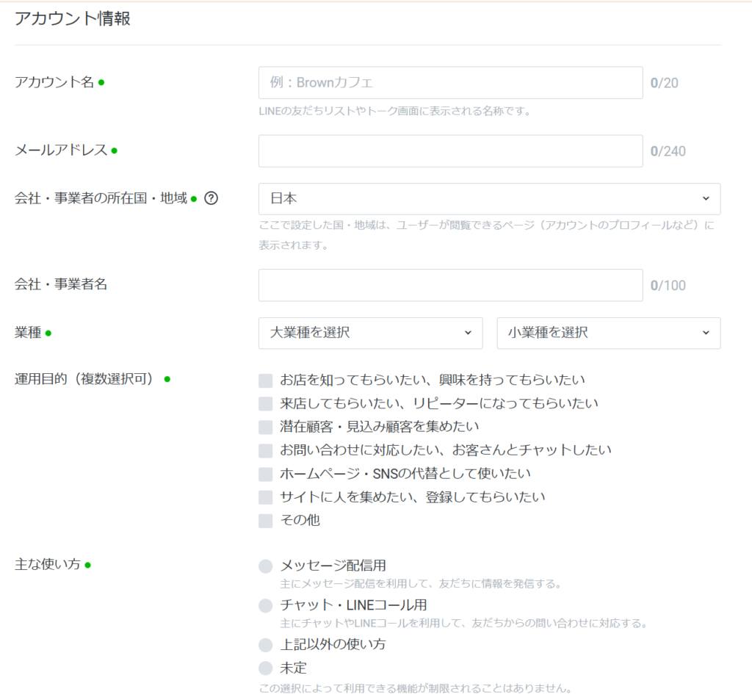Select 上記以外の使い方 radio button

265,645
